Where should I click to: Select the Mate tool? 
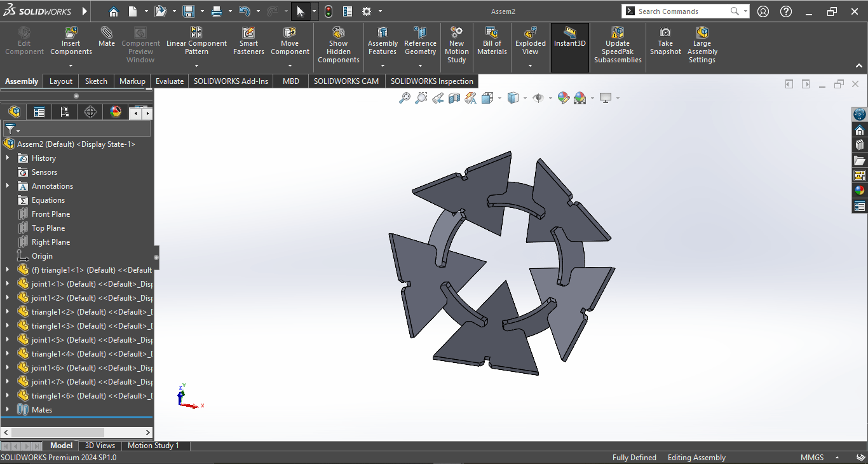(107, 37)
